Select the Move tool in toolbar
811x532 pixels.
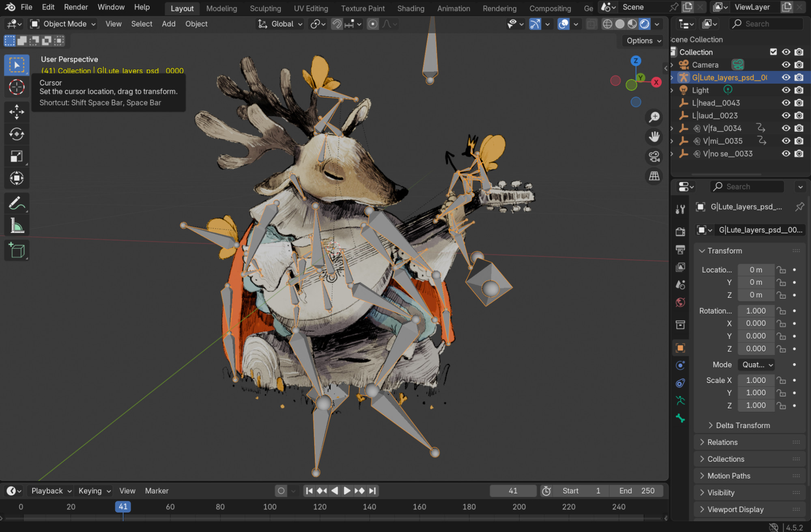coord(16,112)
